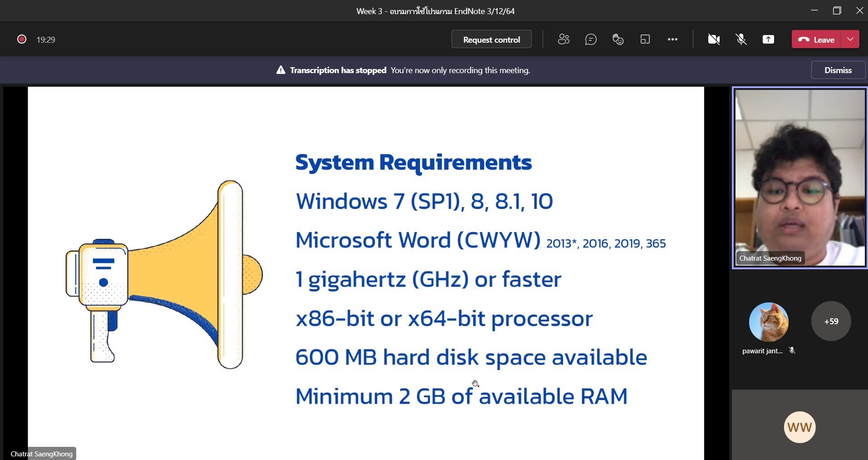The image size is (868, 460).
Task: Click the presenter name label below the slide
Action: pos(41,454)
